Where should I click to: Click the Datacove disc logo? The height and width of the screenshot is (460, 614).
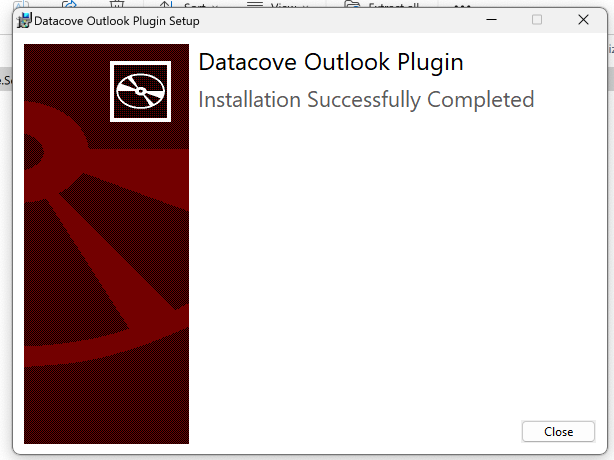point(140,91)
